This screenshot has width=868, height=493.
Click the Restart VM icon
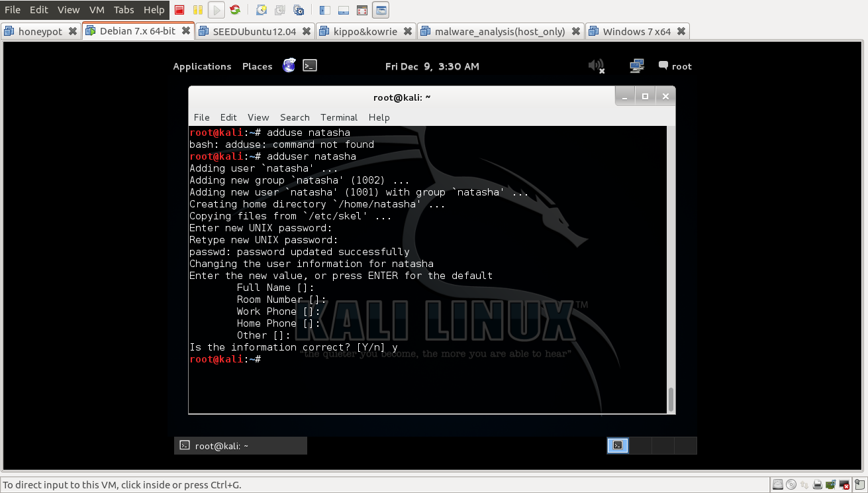click(x=235, y=10)
